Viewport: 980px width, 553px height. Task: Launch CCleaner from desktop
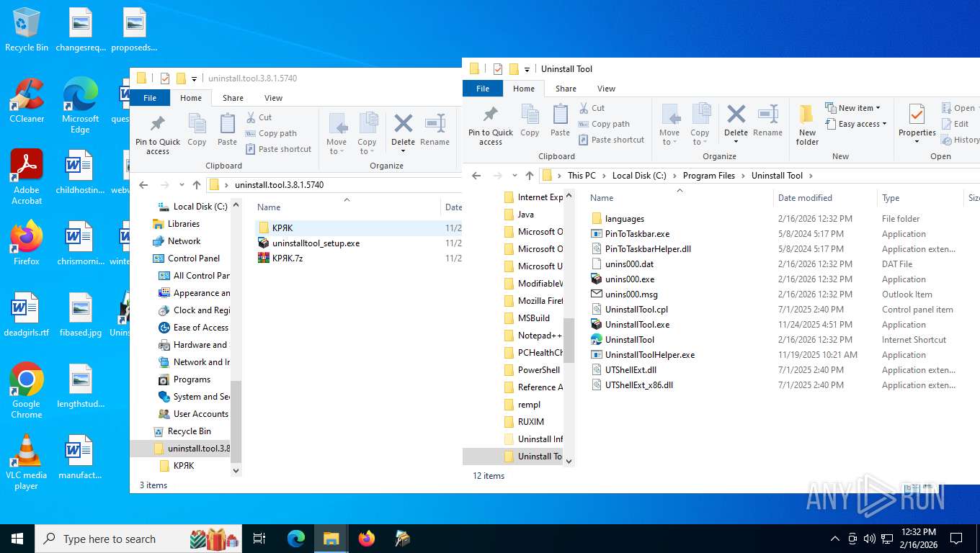pos(27,100)
